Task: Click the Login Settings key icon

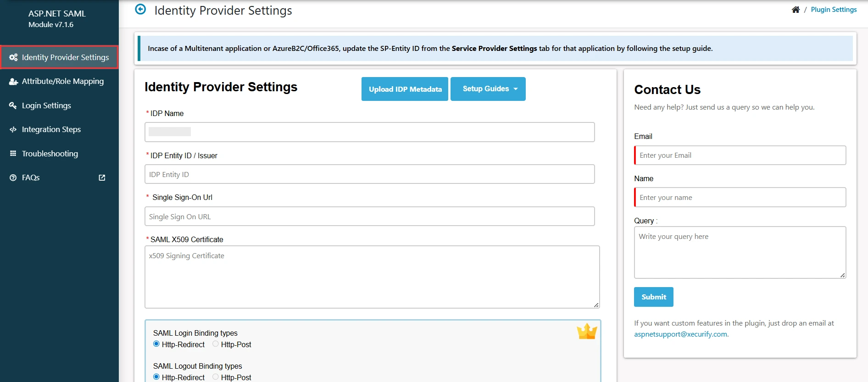Action: coord(13,105)
